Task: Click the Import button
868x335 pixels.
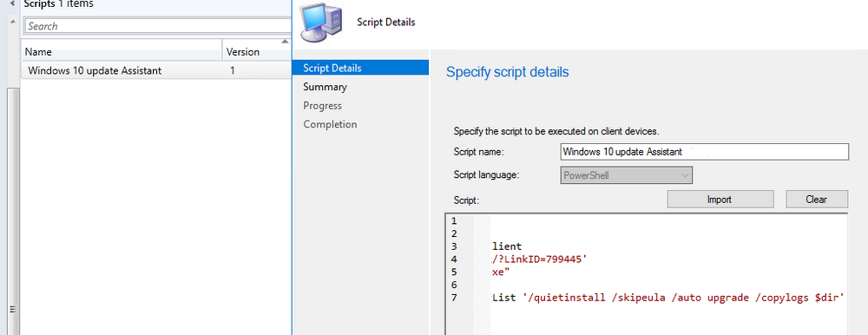Action: click(x=720, y=200)
